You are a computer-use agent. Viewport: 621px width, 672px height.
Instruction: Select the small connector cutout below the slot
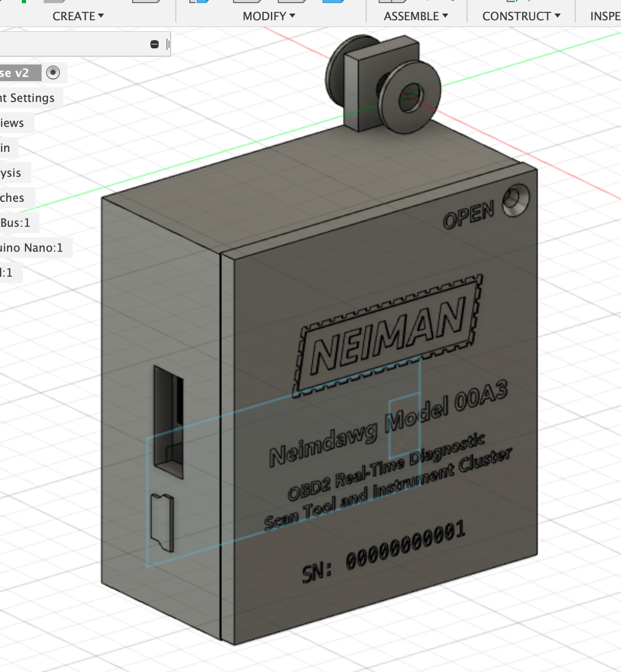[x=162, y=522]
